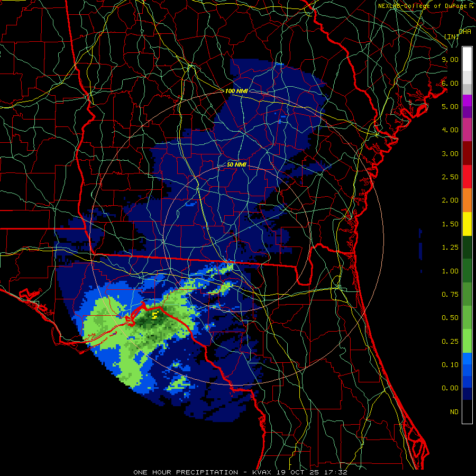Click the 6.00 legend value
The image size is (476, 476).
tap(450, 83)
